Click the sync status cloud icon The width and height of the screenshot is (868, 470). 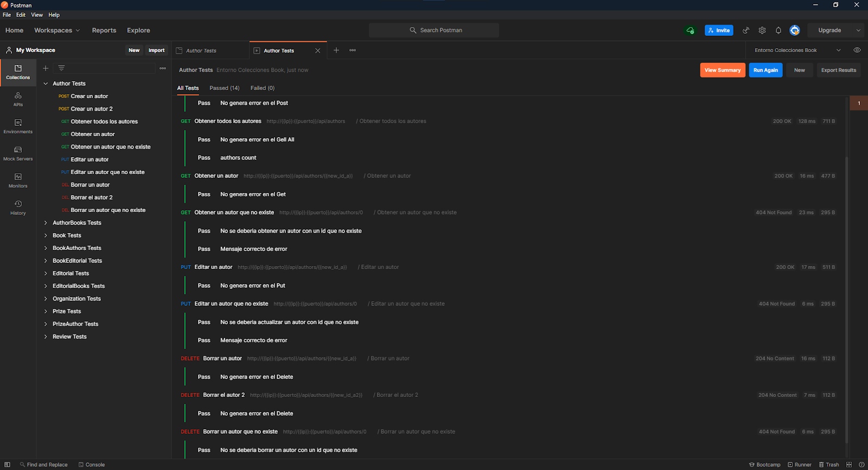[x=690, y=30]
